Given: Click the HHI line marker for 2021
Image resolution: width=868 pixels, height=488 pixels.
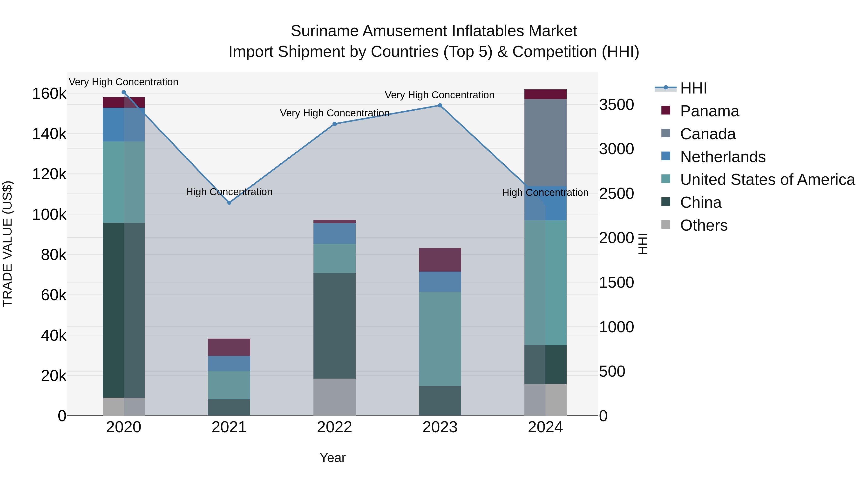Looking at the screenshot, I should (x=229, y=203).
